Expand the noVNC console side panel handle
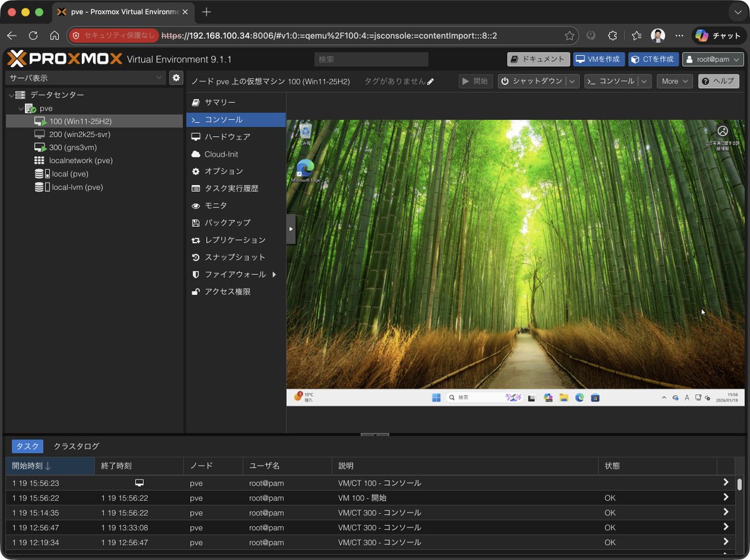 [x=291, y=229]
